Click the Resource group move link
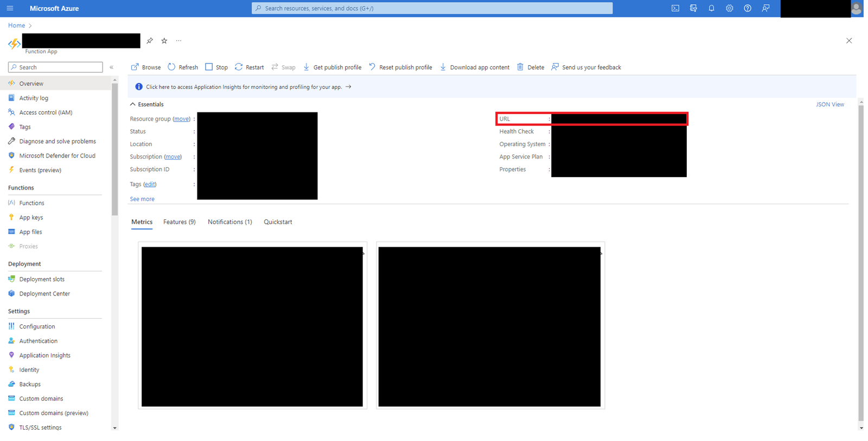Image resolution: width=868 pixels, height=441 pixels. (182, 119)
